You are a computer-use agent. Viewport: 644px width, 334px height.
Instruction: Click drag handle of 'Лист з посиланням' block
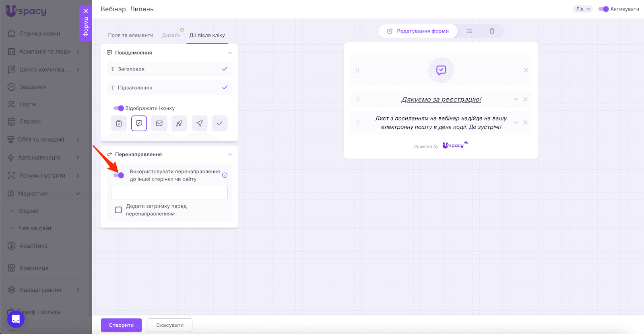pyautogui.click(x=358, y=122)
